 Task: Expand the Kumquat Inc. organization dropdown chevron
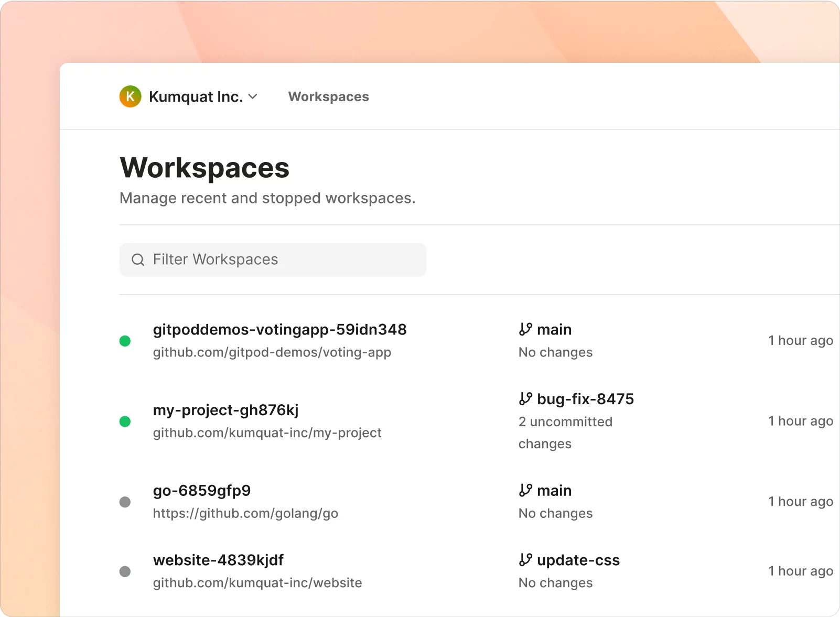point(253,96)
